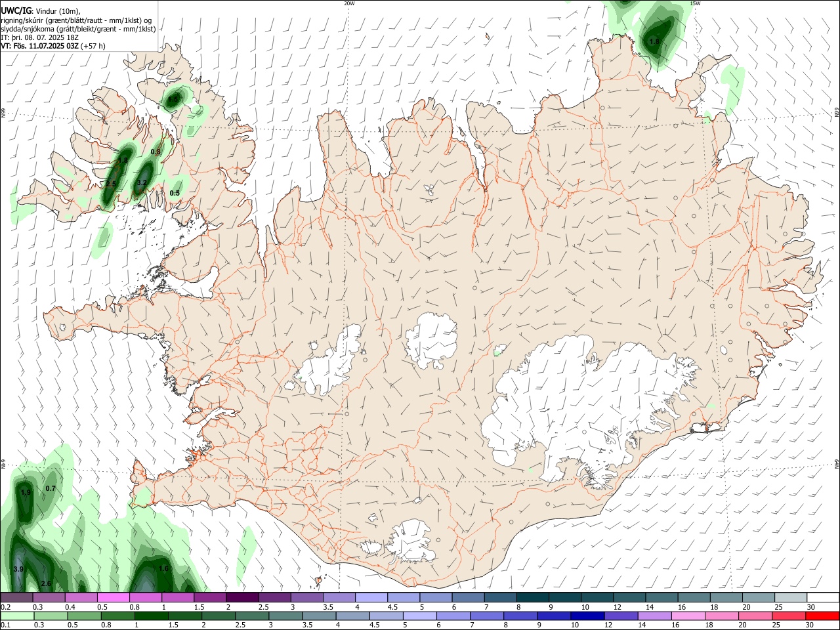The image size is (840, 630).
Task: Click the '0.1' label on lower legend row
Action: (5, 625)
